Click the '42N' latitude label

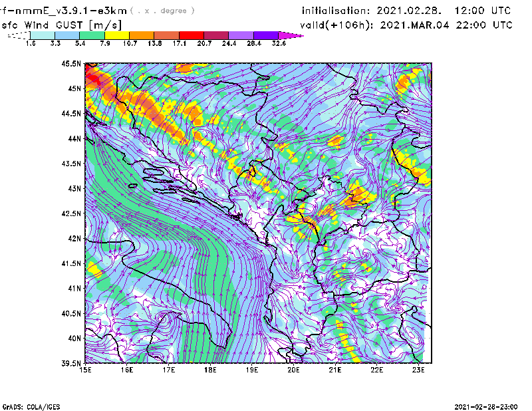(74, 239)
